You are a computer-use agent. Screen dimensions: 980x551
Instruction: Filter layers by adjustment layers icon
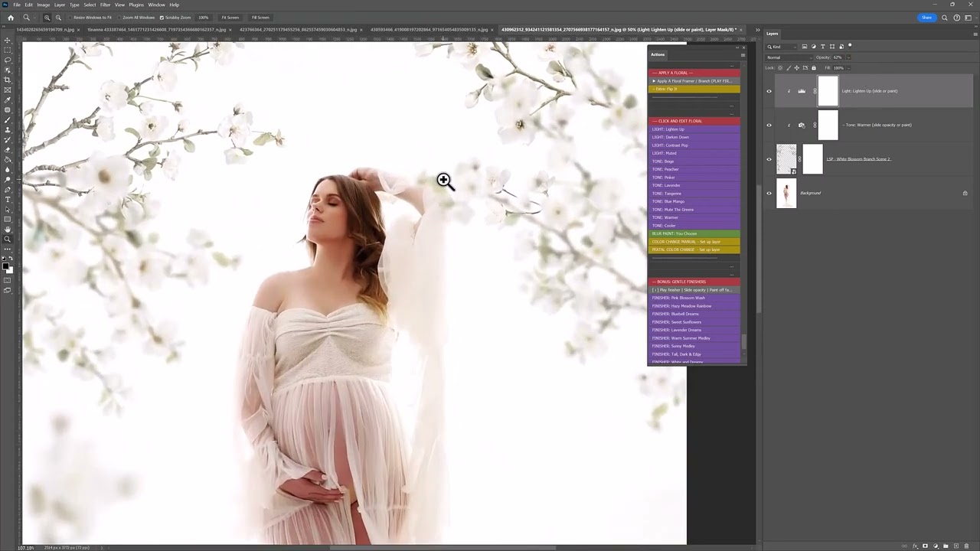click(x=813, y=47)
